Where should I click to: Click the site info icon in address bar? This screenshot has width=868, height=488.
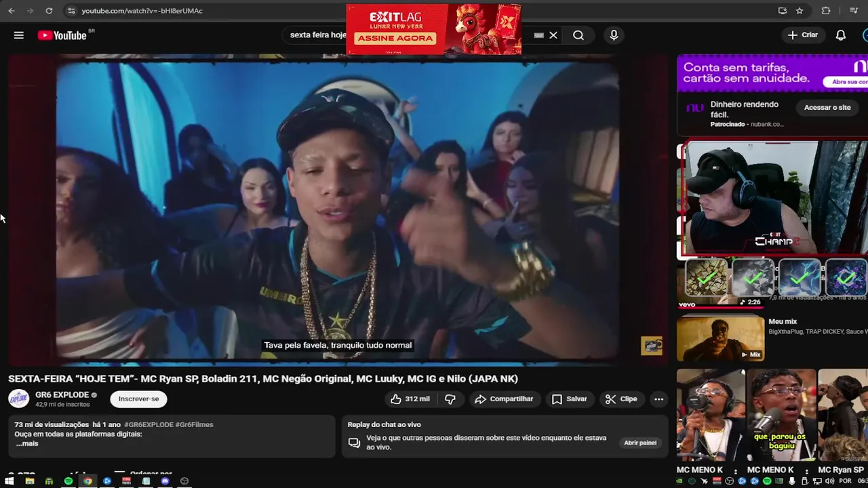(x=71, y=11)
